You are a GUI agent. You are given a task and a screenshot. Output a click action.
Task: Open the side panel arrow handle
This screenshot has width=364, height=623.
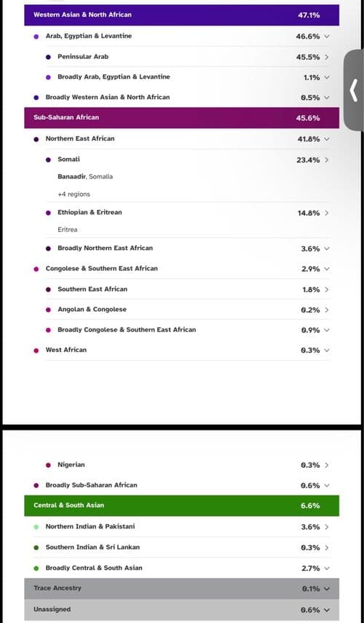click(354, 90)
